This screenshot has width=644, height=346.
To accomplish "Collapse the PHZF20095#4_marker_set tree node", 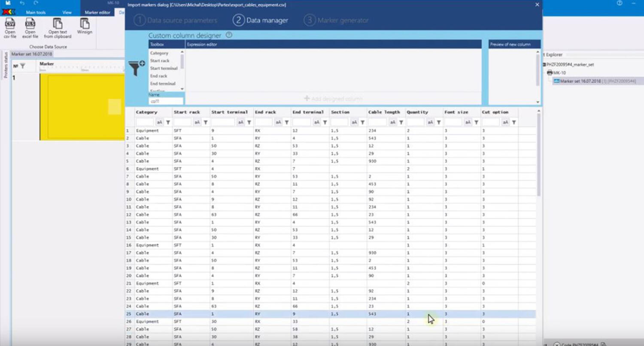I will 544,64.
